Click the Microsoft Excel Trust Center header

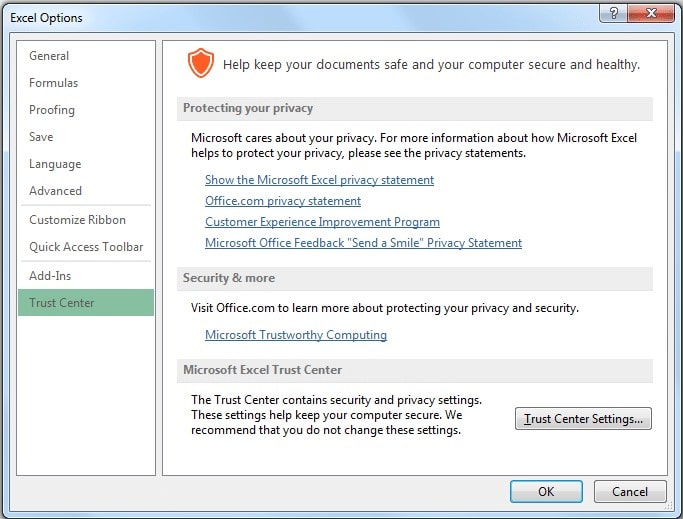pyautogui.click(x=415, y=370)
